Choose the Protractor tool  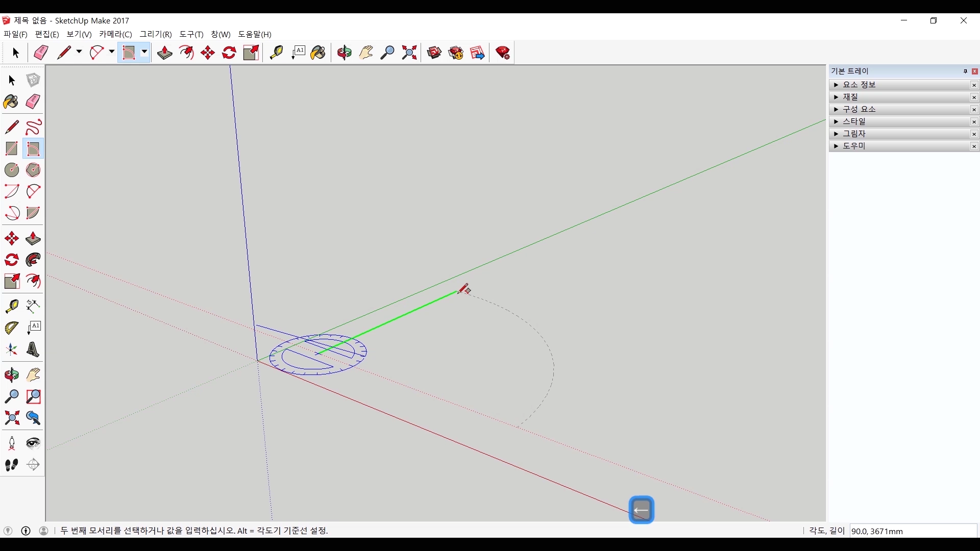tap(11, 328)
